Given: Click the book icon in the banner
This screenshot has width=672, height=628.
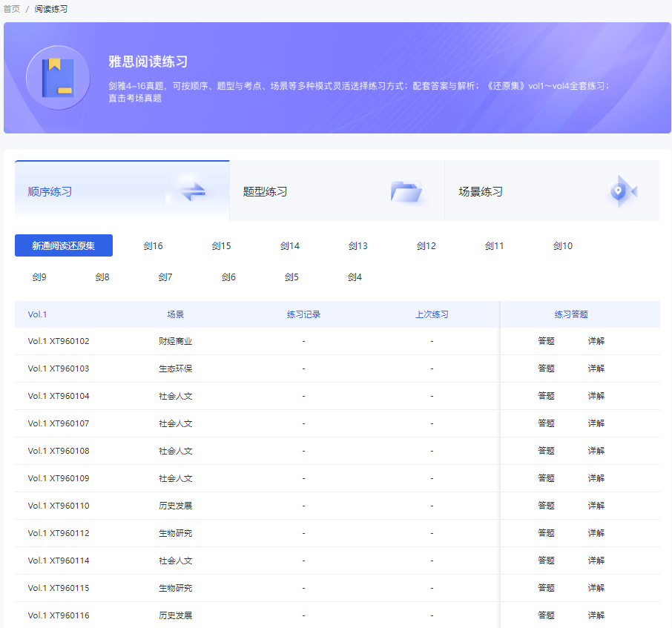Looking at the screenshot, I should tap(59, 78).
